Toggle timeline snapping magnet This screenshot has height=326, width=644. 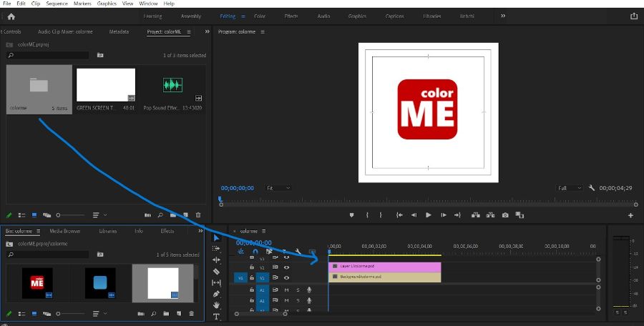(x=255, y=252)
